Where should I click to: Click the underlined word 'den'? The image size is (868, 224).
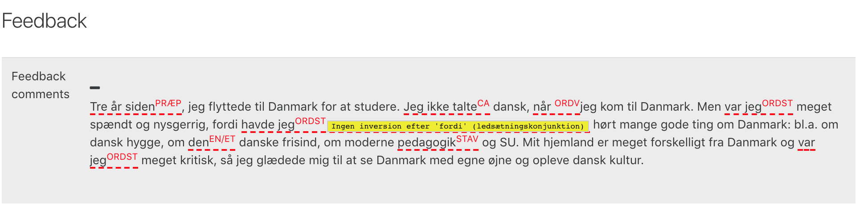coord(199,143)
